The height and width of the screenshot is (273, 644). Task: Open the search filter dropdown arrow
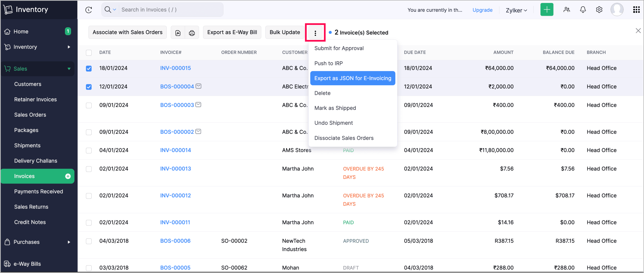point(115,10)
